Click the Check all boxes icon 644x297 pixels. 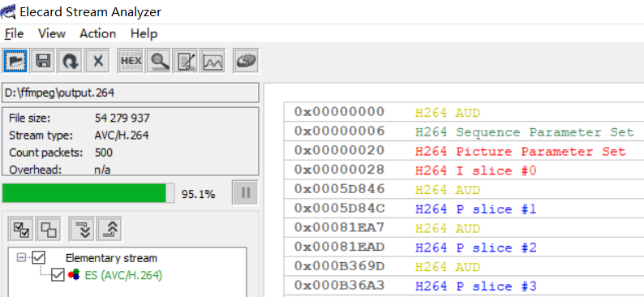21,229
